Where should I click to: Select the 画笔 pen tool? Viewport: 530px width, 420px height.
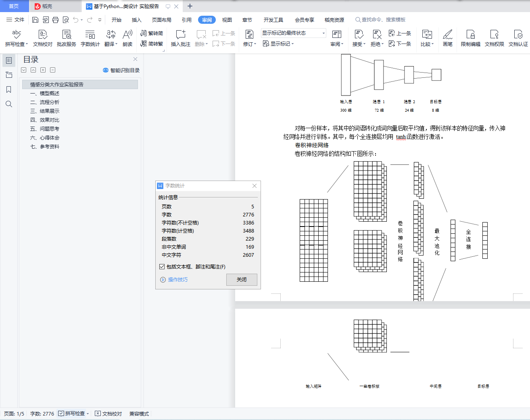click(448, 38)
